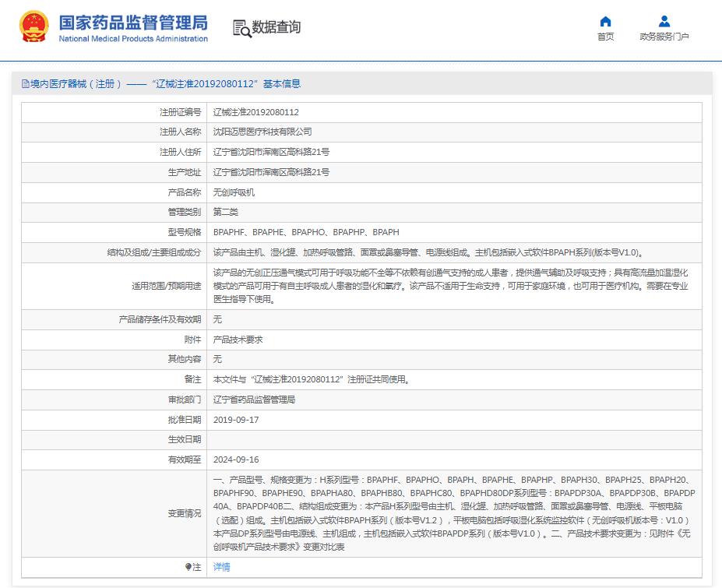Click the 产品技术要求 attachment value
Viewport: 722px width, 588px height.
tap(238, 340)
